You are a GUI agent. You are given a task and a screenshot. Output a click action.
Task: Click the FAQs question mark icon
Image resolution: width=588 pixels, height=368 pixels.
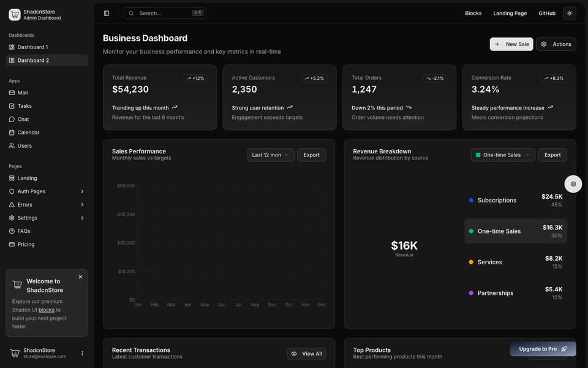click(12, 231)
